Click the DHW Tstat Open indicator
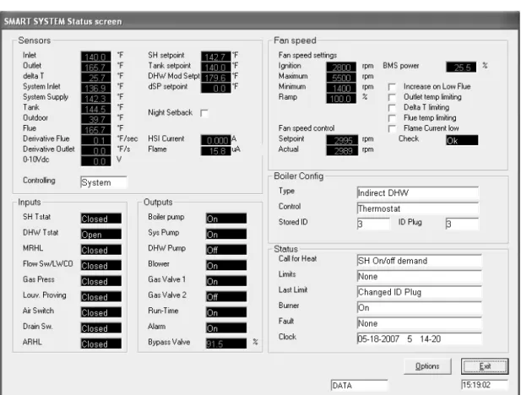This screenshot has height=395, width=532. pyautogui.click(x=101, y=234)
